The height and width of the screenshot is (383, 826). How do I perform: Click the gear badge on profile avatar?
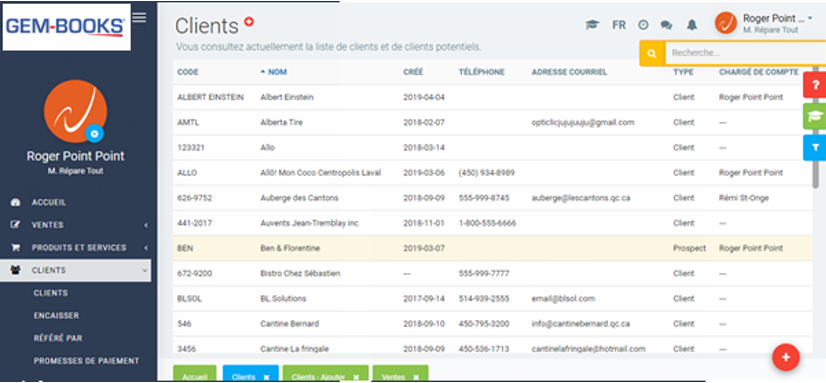(x=94, y=134)
